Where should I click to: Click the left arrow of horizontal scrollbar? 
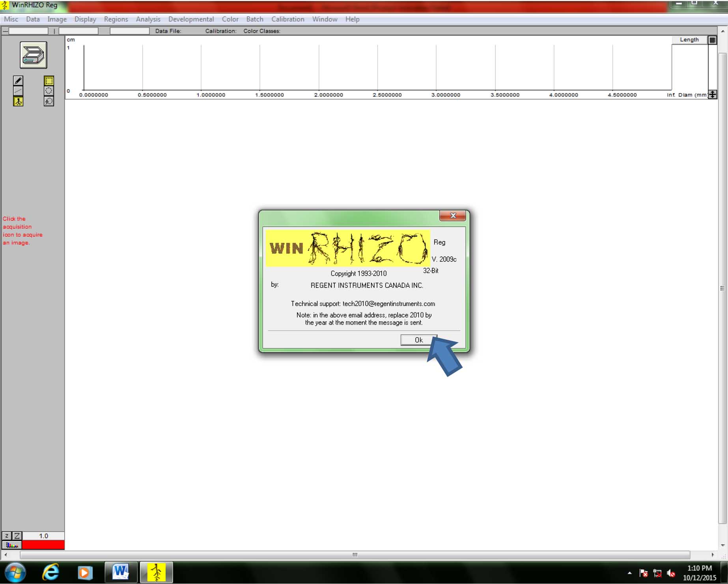pos(5,555)
